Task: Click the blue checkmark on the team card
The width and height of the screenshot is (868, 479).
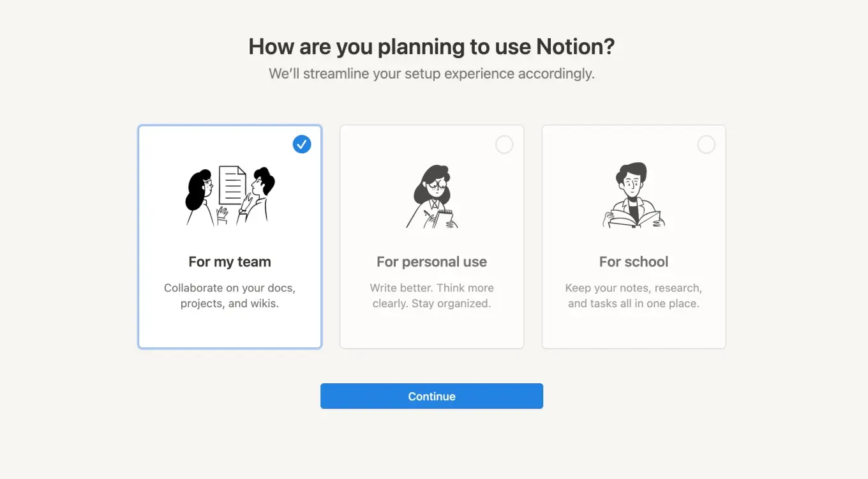Action: [x=302, y=144]
